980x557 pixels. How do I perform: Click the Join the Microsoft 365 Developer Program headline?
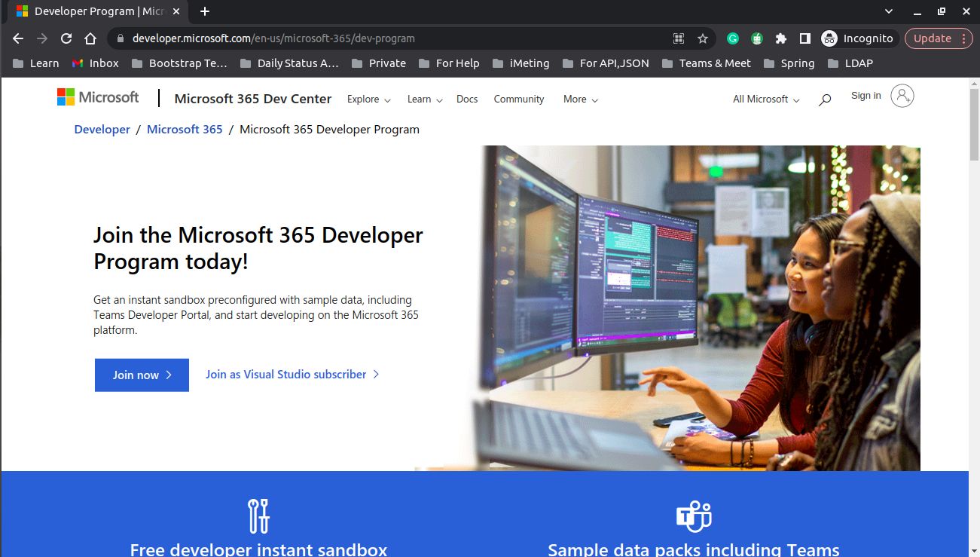(x=258, y=248)
